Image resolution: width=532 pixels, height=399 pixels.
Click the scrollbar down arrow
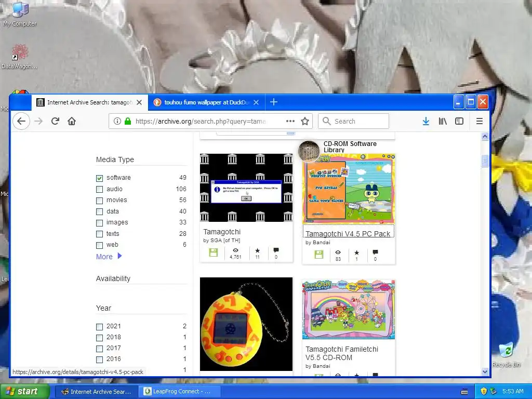click(x=485, y=371)
